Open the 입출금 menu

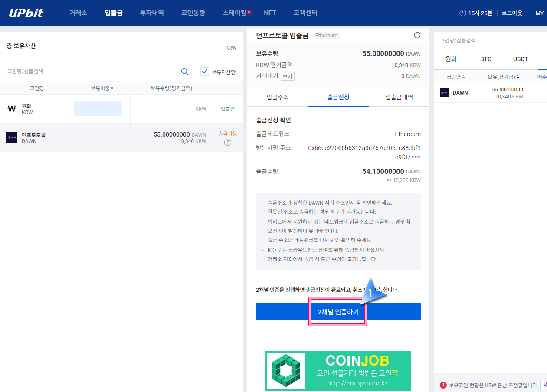114,13
